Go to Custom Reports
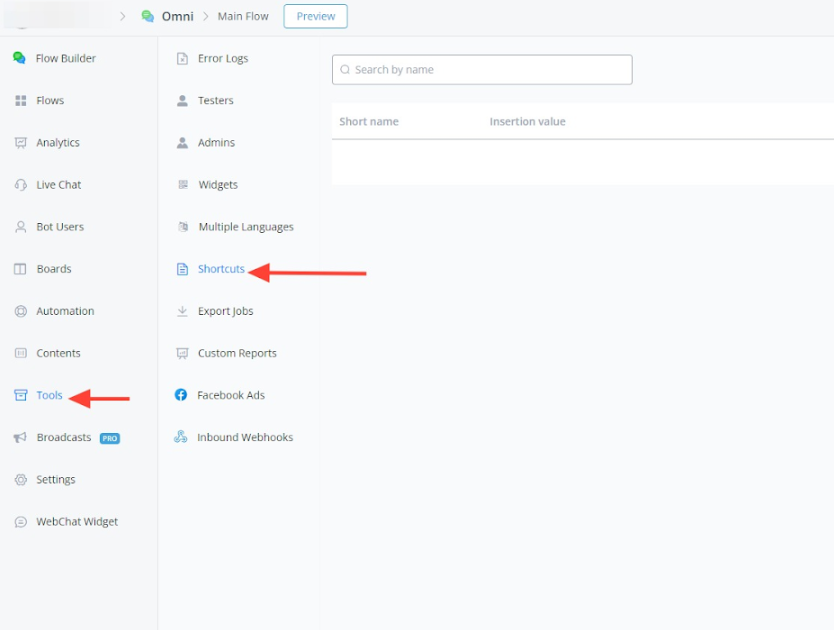834x630 pixels. 237,353
